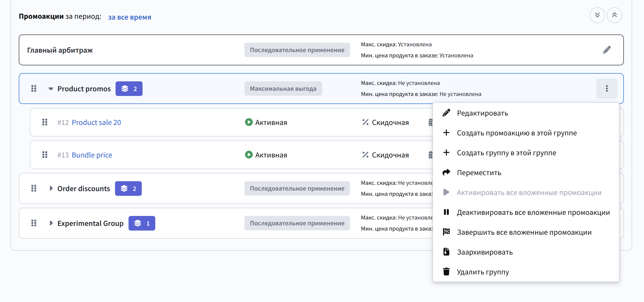Click drag handle of Product sale 20
The width and height of the screenshot is (644, 302).
(45, 122)
